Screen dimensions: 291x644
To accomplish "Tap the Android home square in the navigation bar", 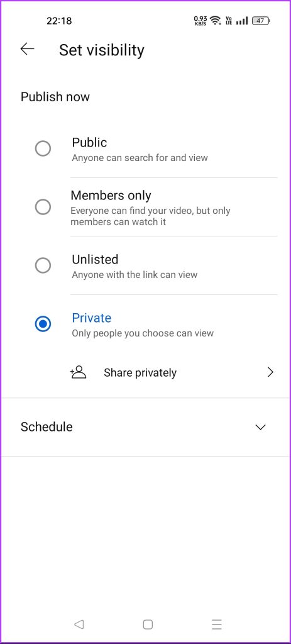I will point(148,625).
